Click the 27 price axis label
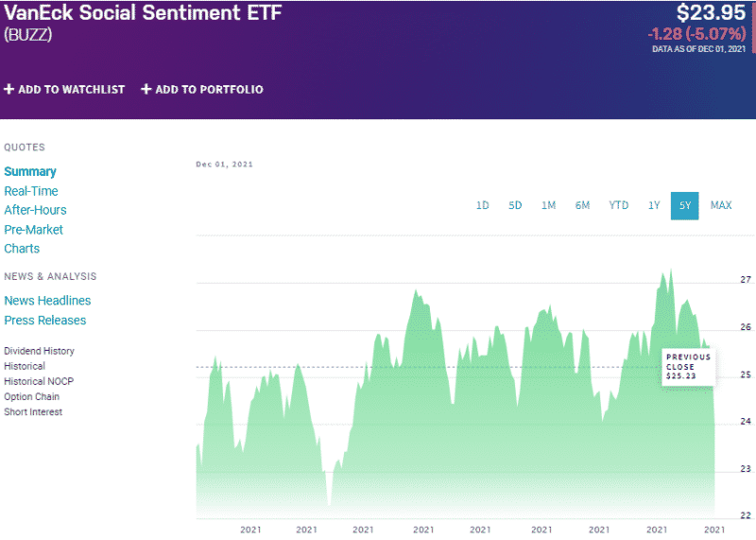 click(746, 279)
